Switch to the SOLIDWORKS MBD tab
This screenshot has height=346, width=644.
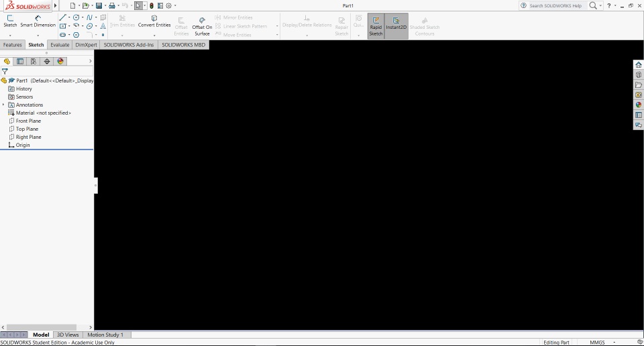click(184, 45)
